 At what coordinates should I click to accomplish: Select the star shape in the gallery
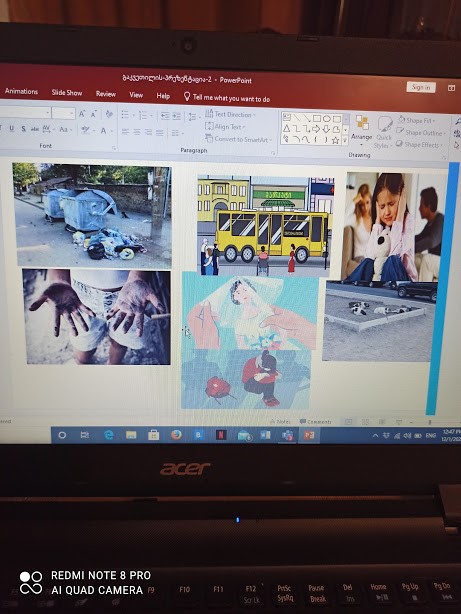(x=336, y=140)
